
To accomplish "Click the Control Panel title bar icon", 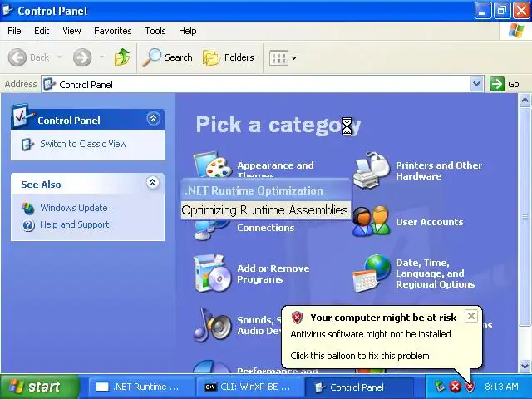I will point(7,11).
